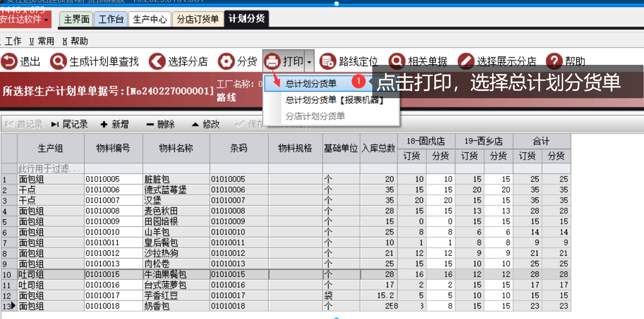The image size is (644, 319).
Task: Switch to the 主界面 tab
Action: click(76, 19)
